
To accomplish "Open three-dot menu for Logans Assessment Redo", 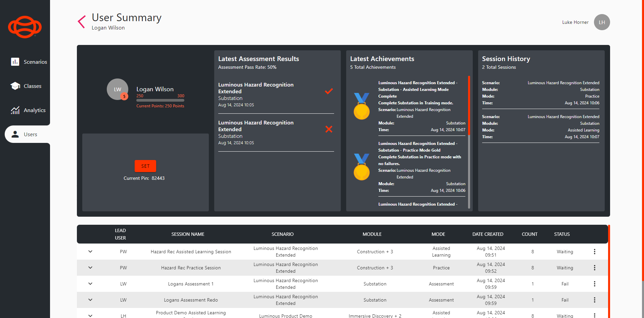I will pos(594,300).
